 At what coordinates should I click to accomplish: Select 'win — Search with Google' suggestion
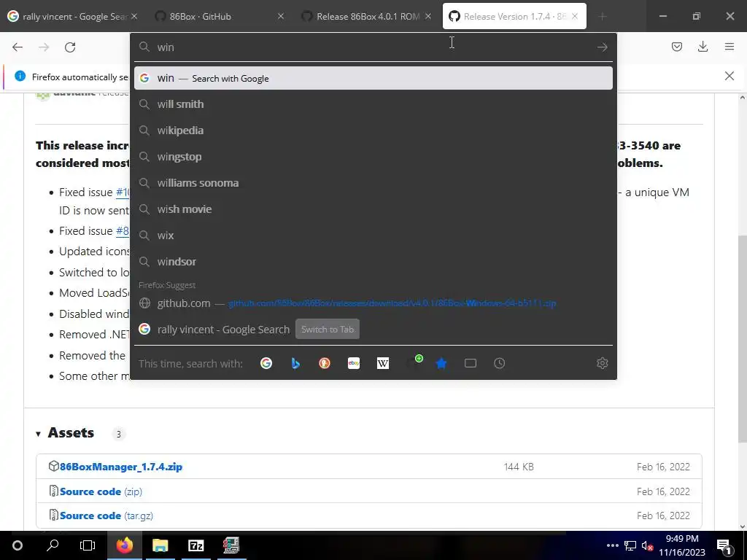pyautogui.click(x=373, y=78)
